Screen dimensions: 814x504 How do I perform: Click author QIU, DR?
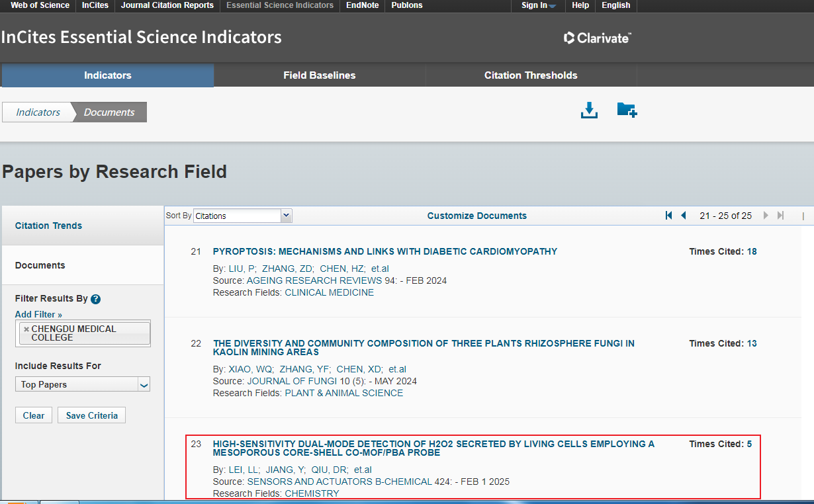(330, 470)
